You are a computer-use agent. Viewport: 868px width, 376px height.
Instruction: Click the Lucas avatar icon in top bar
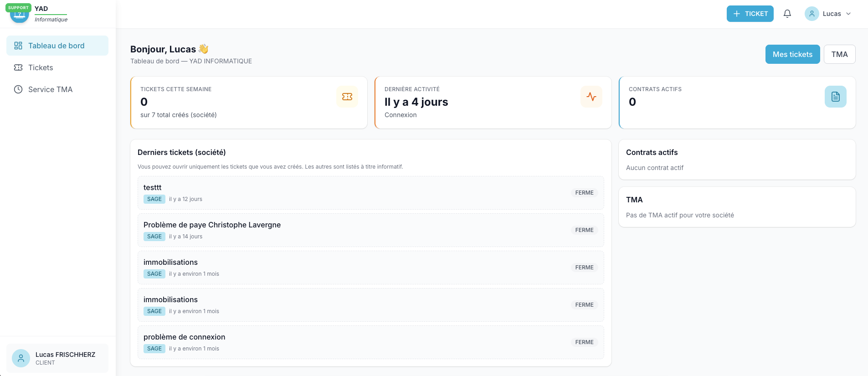pos(812,14)
